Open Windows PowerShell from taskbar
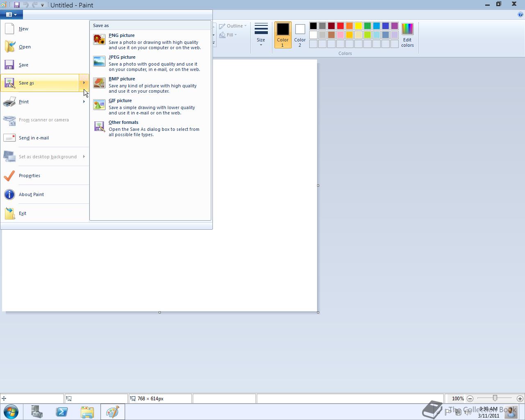This screenshot has width=525, height=420. pyautogui.click(x=62, y=412)
